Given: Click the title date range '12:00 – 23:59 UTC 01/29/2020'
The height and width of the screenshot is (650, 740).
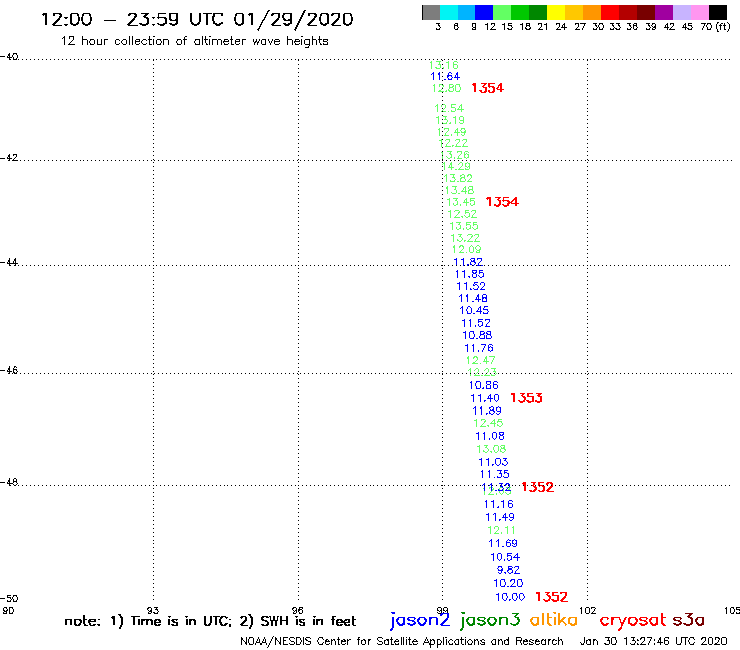Looking at the screenshot, I should coord(197,19).
